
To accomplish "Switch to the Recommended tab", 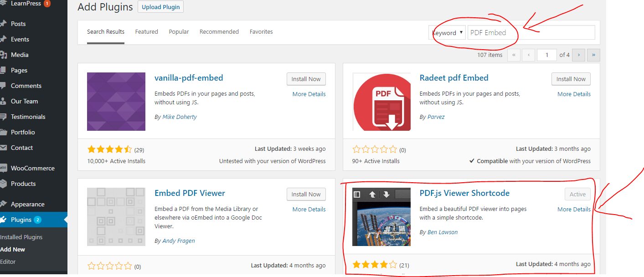I will [219, 32].
